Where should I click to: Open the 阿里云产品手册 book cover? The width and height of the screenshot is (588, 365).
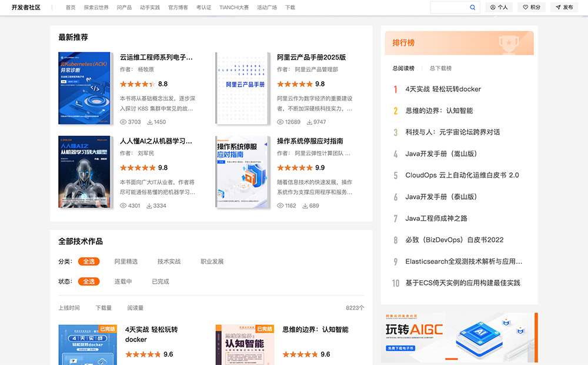click(x=243, y=88)
